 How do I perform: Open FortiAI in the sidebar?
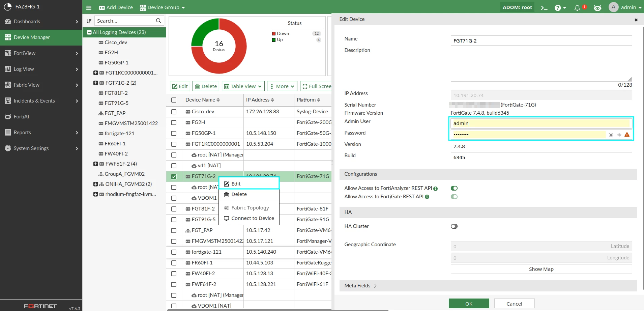point(41,117)
